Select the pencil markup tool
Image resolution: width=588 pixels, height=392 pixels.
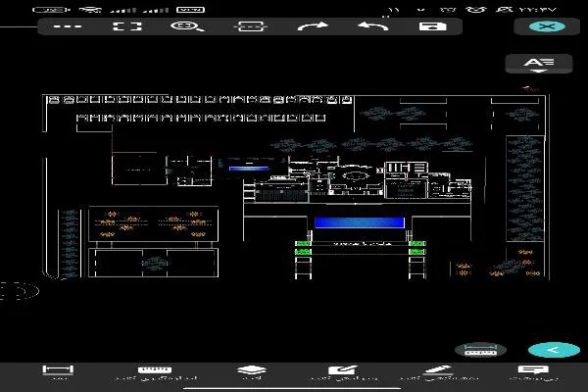click(438, 373)
